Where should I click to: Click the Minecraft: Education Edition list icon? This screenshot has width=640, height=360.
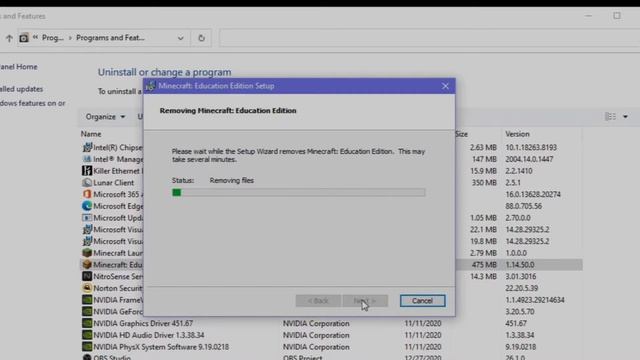pos(87,264)
